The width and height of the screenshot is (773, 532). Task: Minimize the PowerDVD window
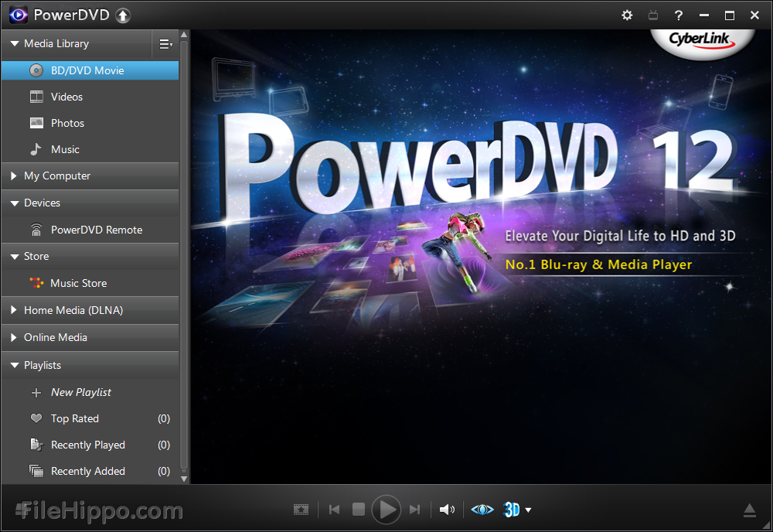click(x=704, y=15)
